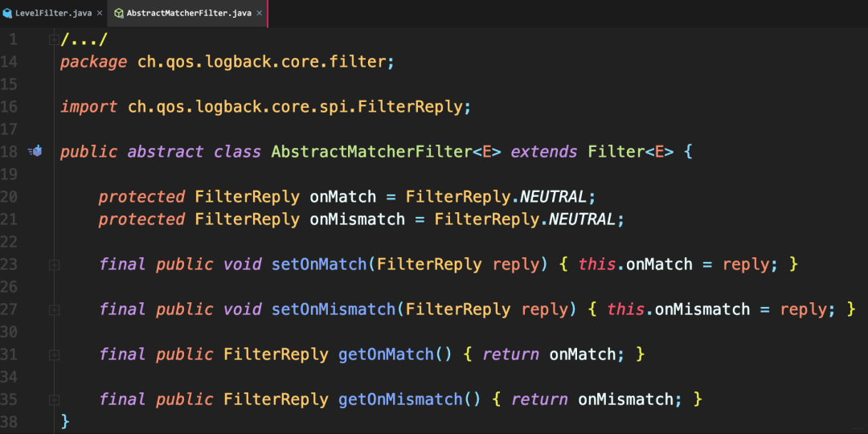Click line number 18 in the gutter
This screenshot has width=868, height=434.
point(10,151)
